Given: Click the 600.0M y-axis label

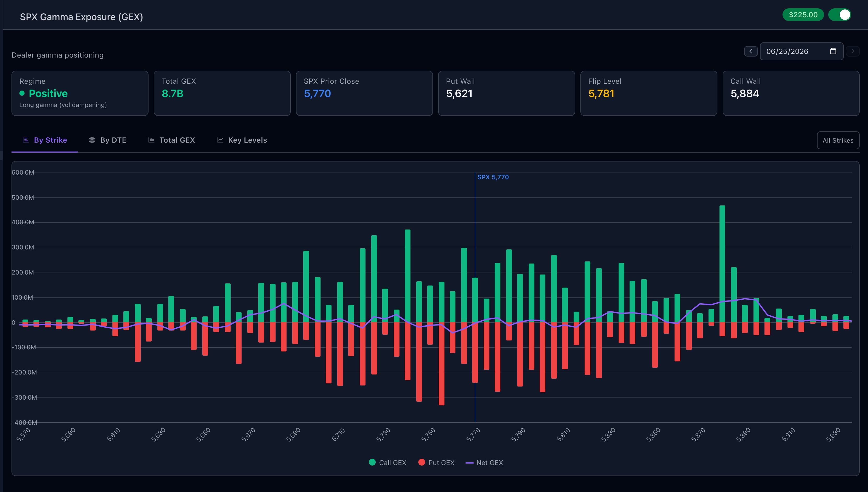Looking at the screenshot, I should point(22,172).
